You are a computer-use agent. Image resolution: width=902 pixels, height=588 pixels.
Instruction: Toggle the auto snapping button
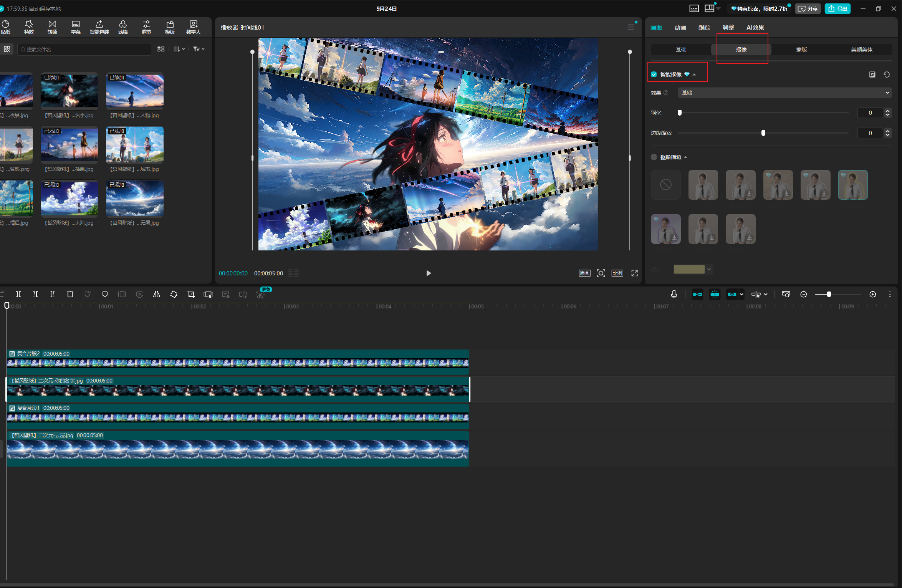point(715,294)
